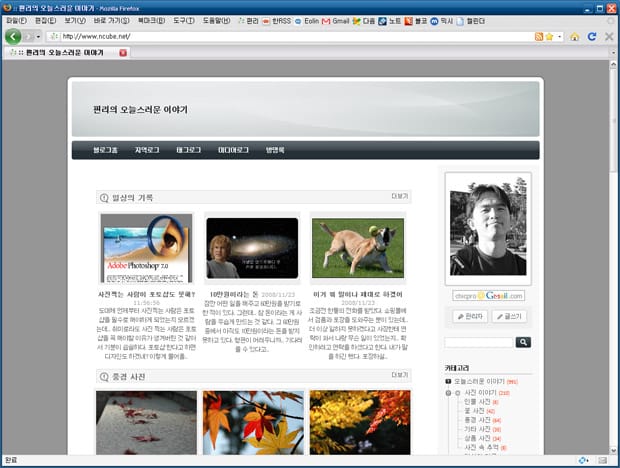
Task: Click 더보기 next to 일상의 기록
Action: point(400,197)
